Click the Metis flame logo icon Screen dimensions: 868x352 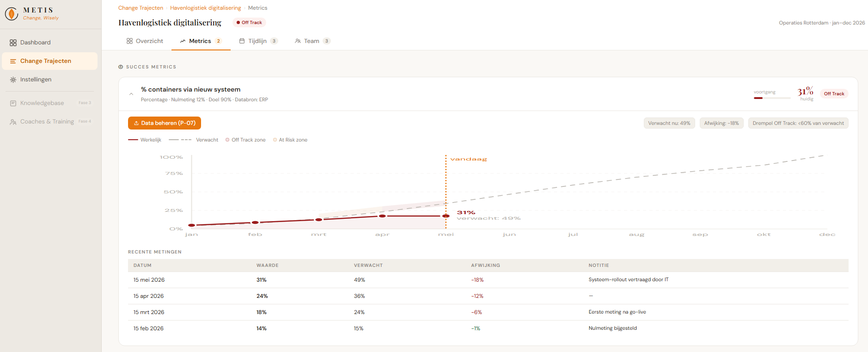[11, 14]
